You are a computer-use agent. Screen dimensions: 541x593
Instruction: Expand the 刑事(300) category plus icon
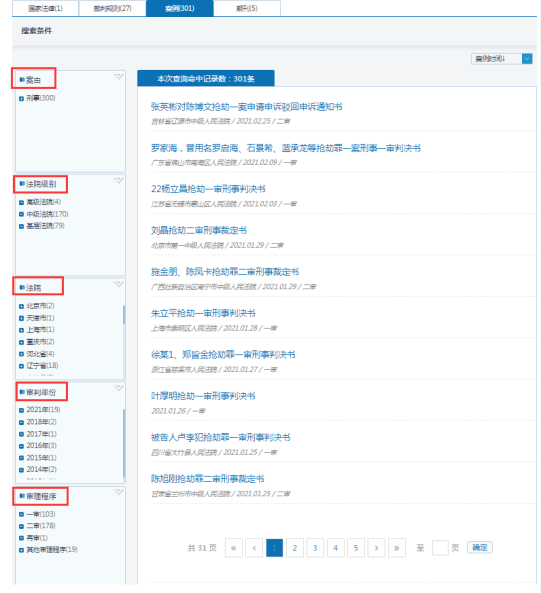pyautogui.click(x=22, y=98)
